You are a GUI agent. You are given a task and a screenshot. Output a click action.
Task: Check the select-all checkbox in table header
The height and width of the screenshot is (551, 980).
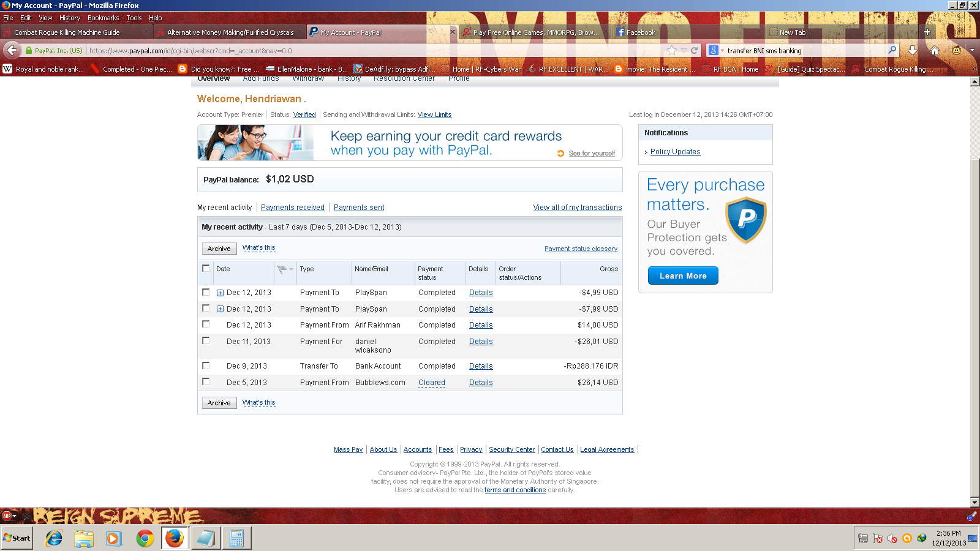pyautogui.click(x=206, y=268)
